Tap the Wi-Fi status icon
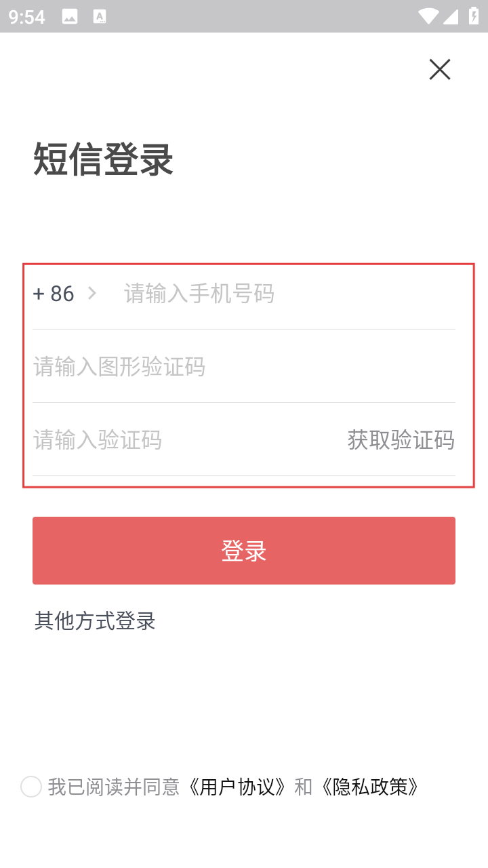The image size is (488, 868). coord(428,16)
